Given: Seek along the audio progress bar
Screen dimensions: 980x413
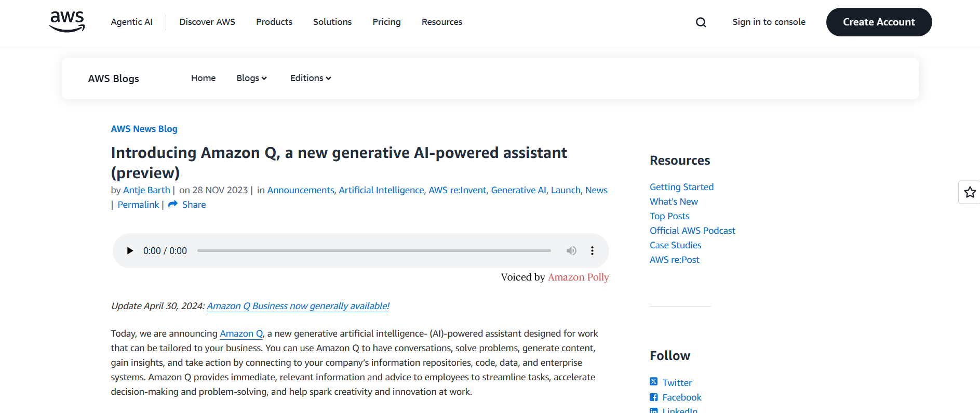Looking at the screenshot, I should point(374,251).
